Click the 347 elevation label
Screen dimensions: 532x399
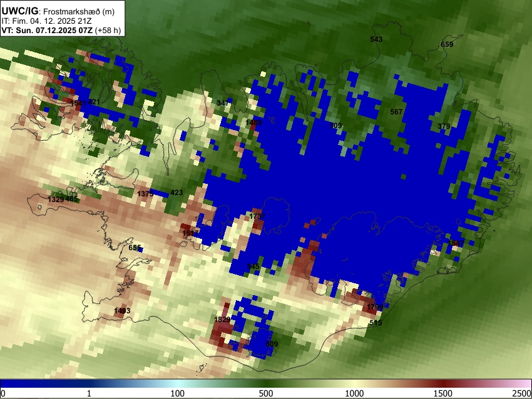tap(223, 103)
